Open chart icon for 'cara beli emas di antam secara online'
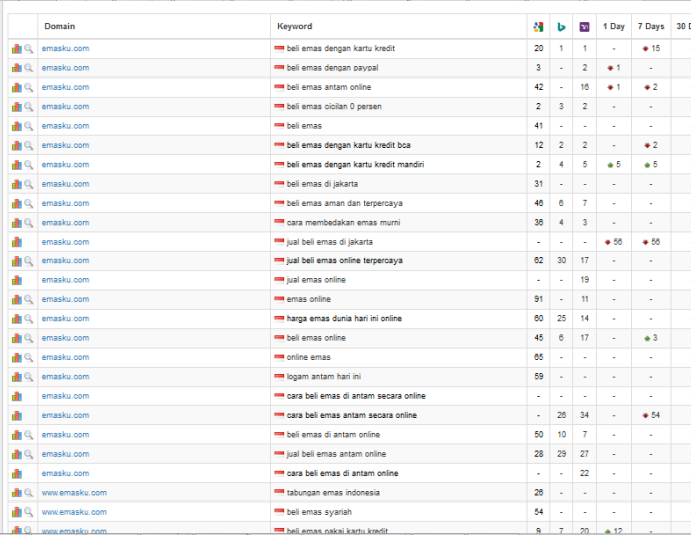 point(17,396)
